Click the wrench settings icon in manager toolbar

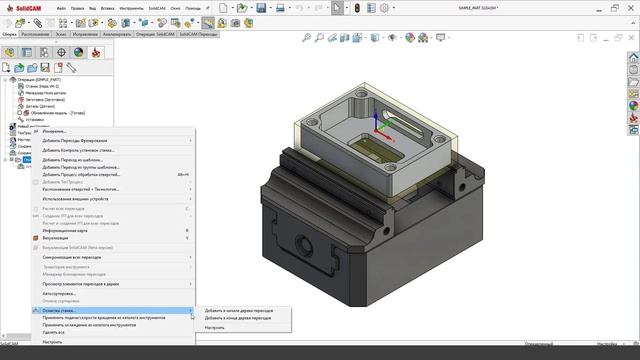point(71,68)
